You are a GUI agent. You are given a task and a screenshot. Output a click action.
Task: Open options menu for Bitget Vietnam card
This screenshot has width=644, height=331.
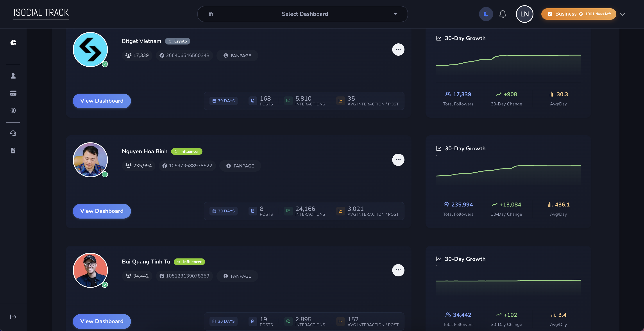[x=398, y=50]
